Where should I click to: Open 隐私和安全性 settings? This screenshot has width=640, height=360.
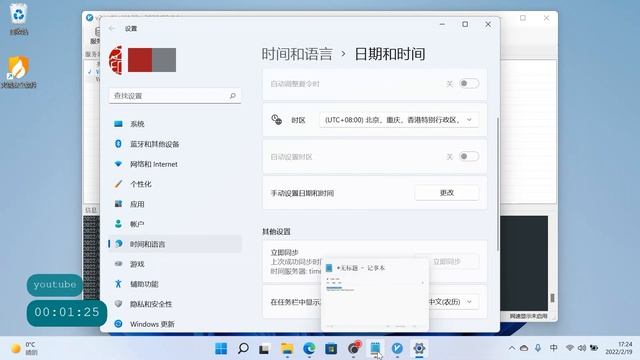point(175,304)
